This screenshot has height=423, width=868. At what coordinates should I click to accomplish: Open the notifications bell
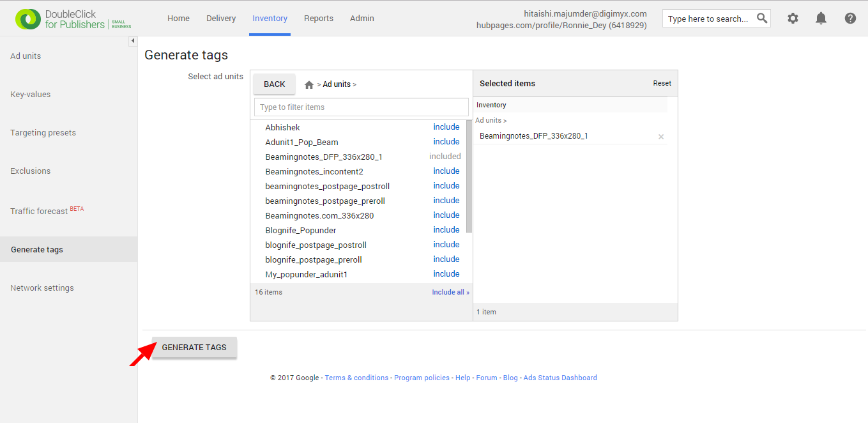pyautogui.click(x=821, y=18)
